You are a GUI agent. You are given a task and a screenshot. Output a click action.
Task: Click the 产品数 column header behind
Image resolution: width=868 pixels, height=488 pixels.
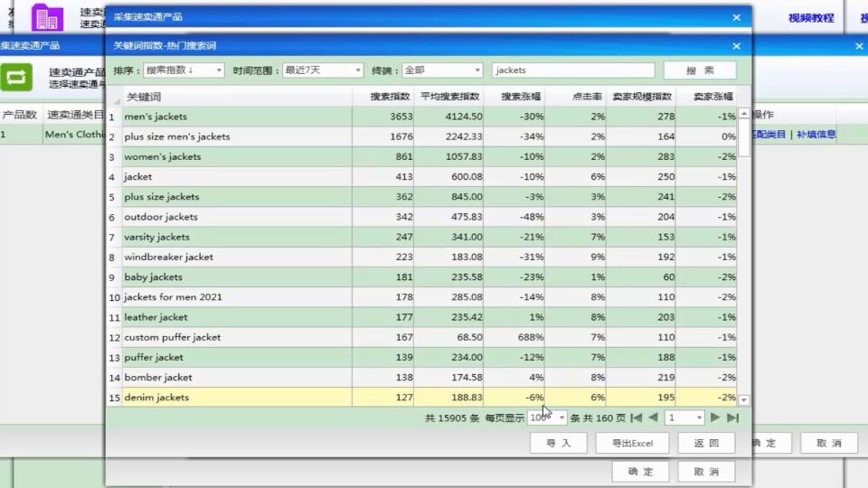(x=20, y=115)
